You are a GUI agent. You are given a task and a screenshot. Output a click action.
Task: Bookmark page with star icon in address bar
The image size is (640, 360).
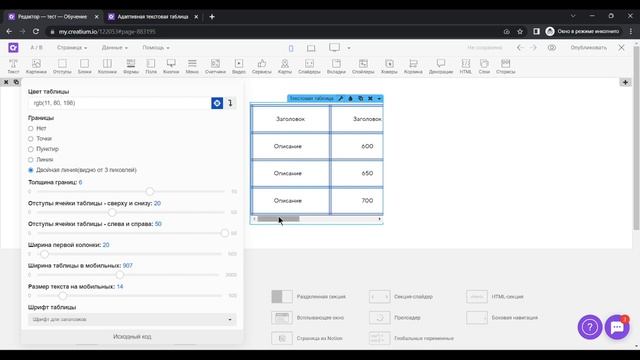pos(520,31)
